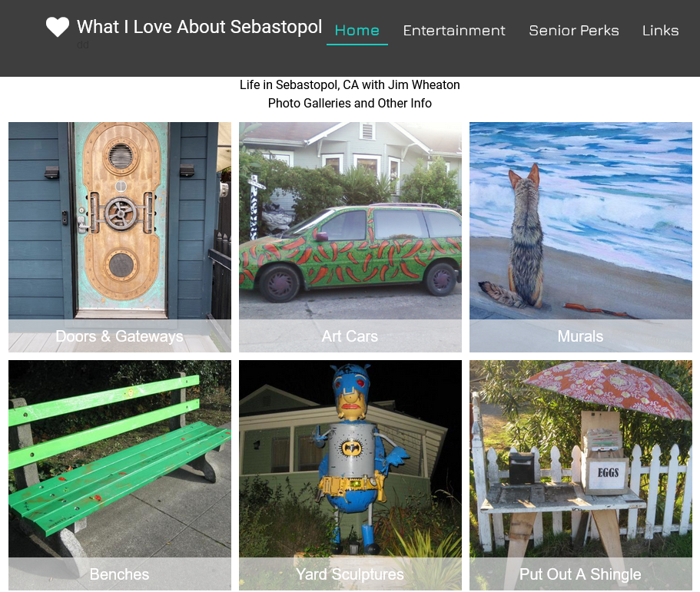700x592 pixels.
Task: Select the green bench photo
Action: pyautogui.click(x=120, y=457)
